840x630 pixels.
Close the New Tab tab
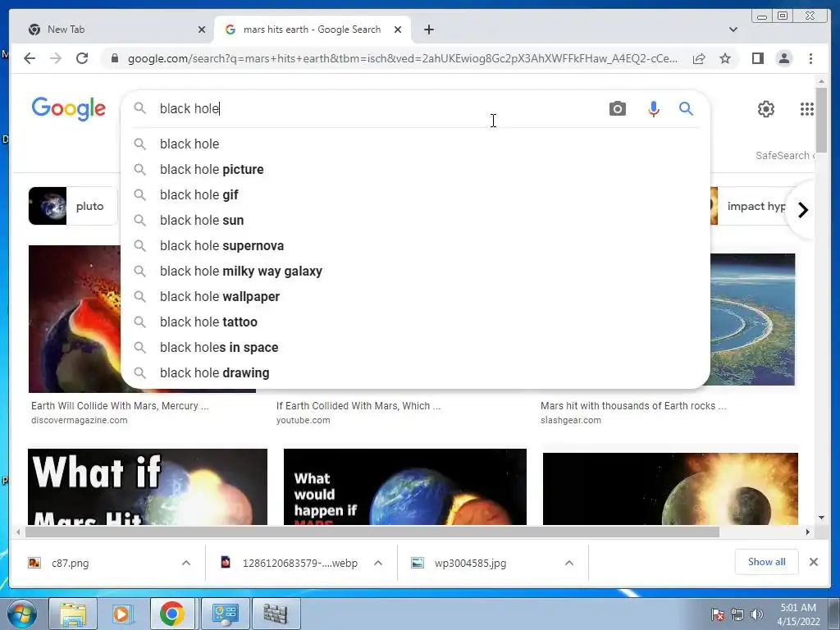click(x=202, y=30)
